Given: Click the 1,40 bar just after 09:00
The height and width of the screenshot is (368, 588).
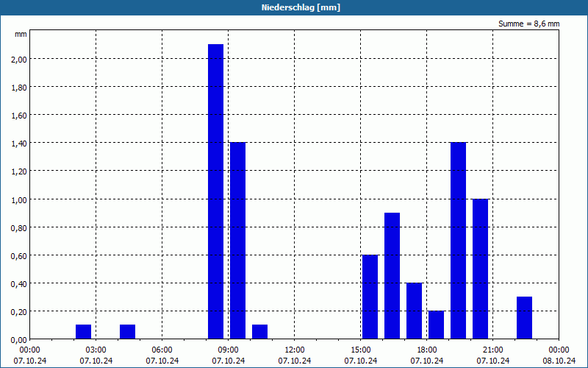Looking at the screenshot, I should pos(237,241).
